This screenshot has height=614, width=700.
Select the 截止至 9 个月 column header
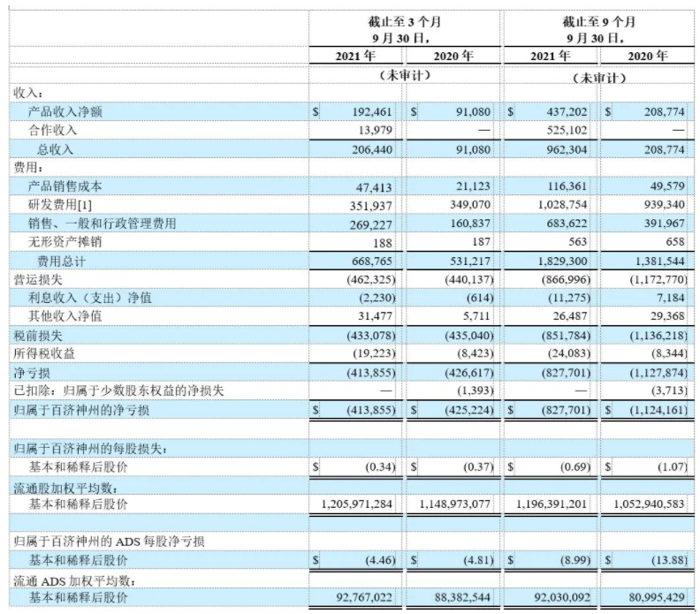pyautogui.click(x=598, y=22)
